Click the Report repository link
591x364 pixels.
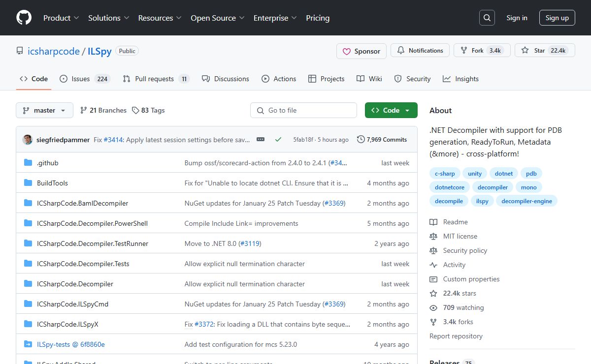click(x=456, y=336)
